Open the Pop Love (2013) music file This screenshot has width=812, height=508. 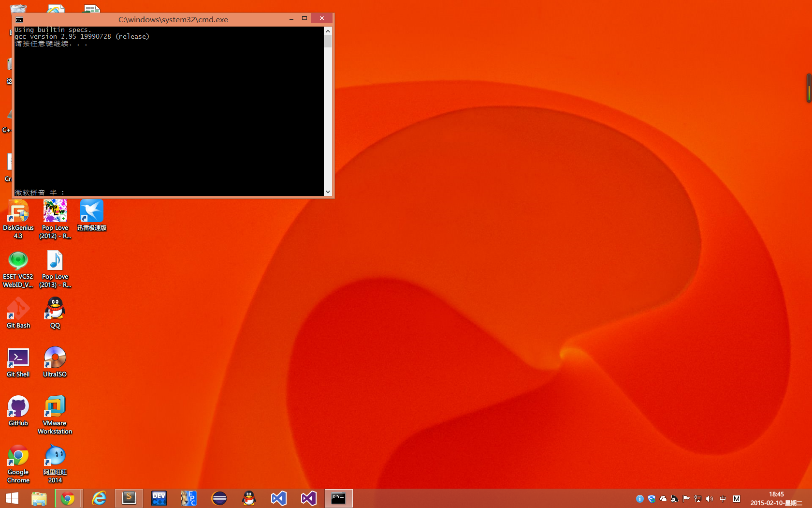[x=55, y=269]
